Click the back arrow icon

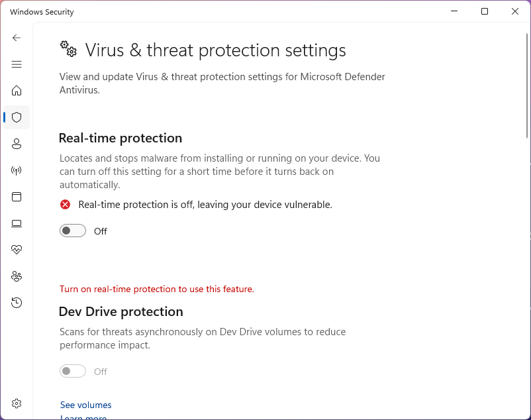(17, 38)
